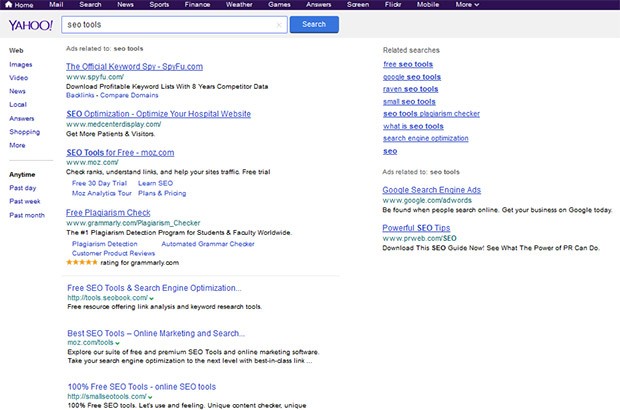The image size is (620, 410).
Task: Click the single-word seo related search
Action: 390,151
